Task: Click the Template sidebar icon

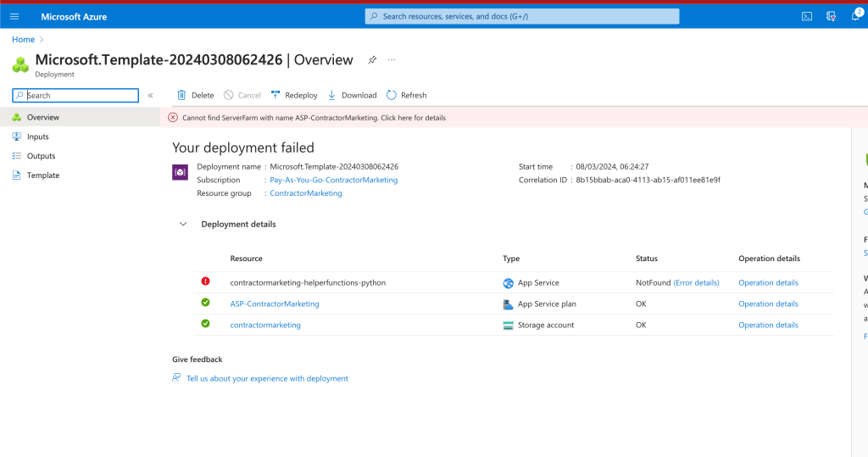Action: (17, 176)
